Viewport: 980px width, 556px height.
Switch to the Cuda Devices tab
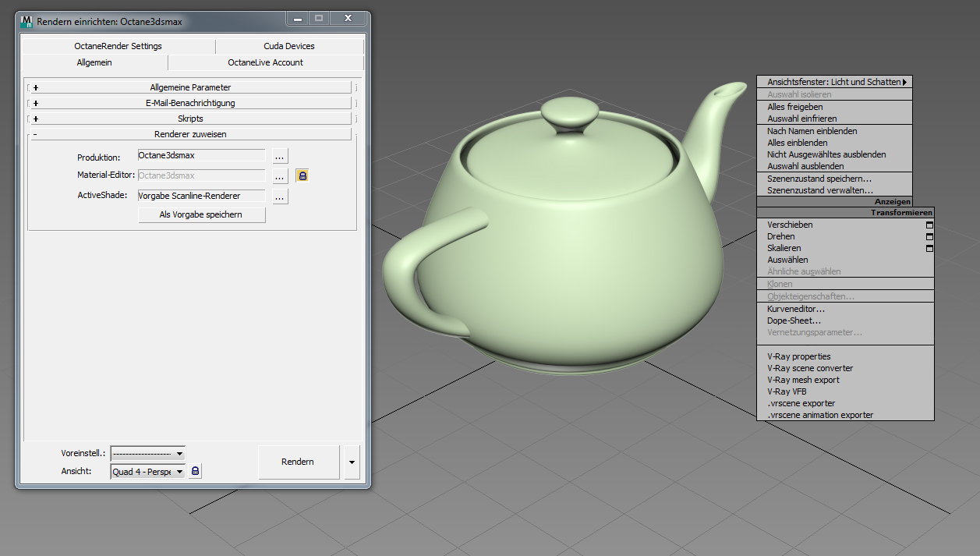[x=289, y=46]
